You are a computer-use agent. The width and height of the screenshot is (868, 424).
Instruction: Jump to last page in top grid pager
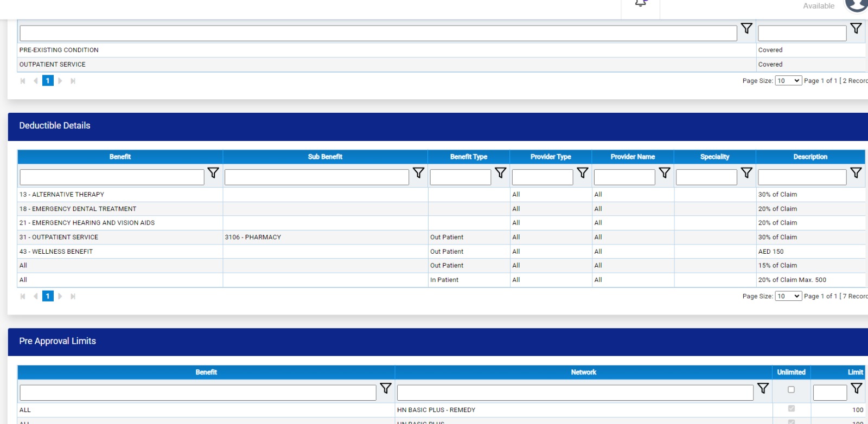point(73,81)
